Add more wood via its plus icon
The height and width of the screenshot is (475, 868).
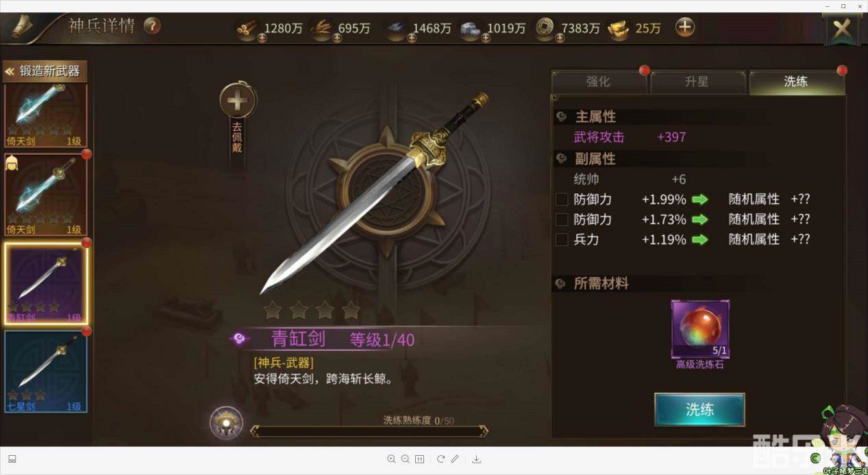(262, 38)
